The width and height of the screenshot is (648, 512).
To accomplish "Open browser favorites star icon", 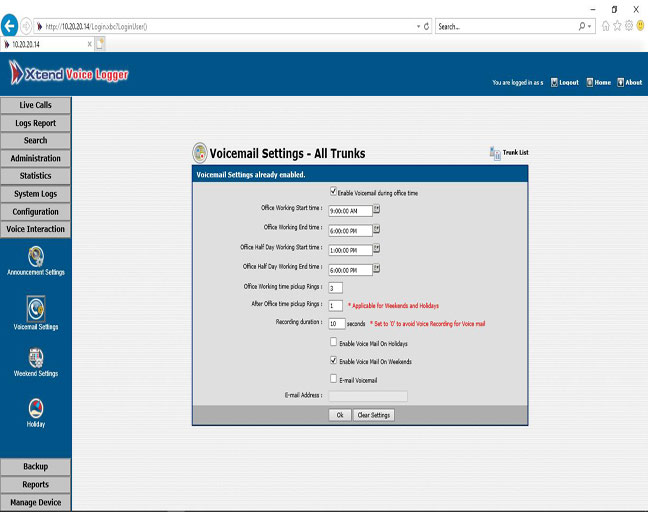I will pos(617,26).
